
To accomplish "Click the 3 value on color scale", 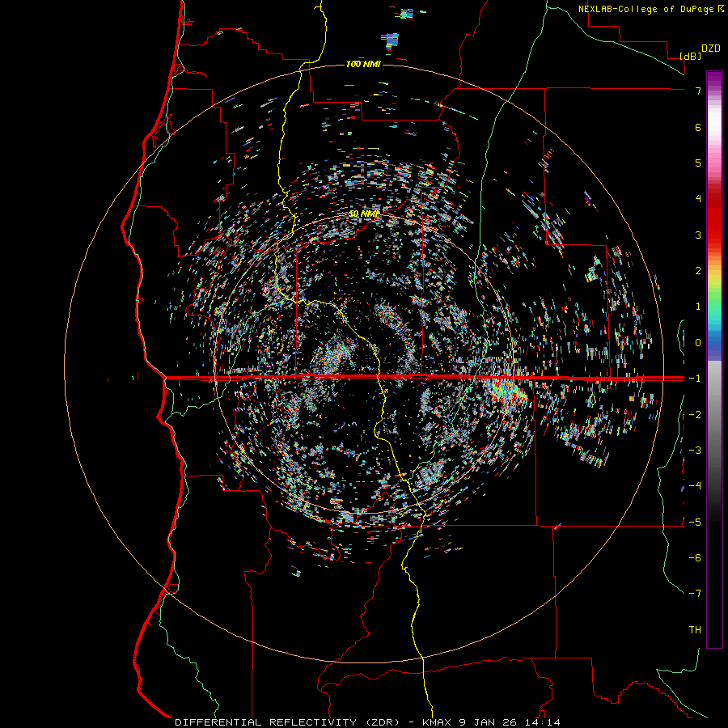I will [x=698, y=235].
